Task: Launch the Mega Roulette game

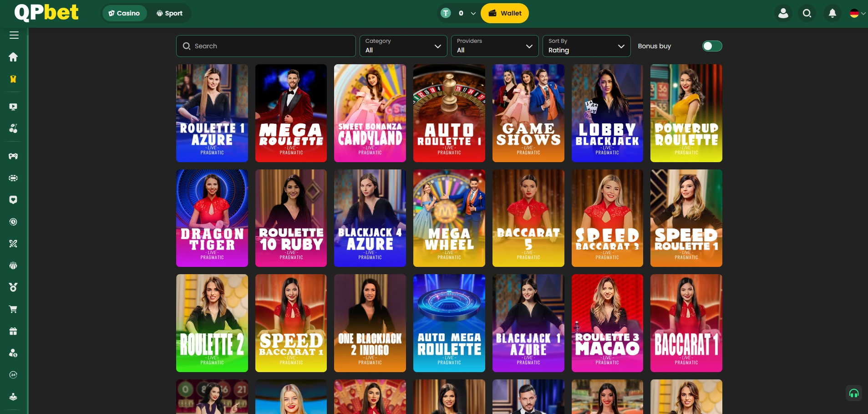Action: pos(291,113)
